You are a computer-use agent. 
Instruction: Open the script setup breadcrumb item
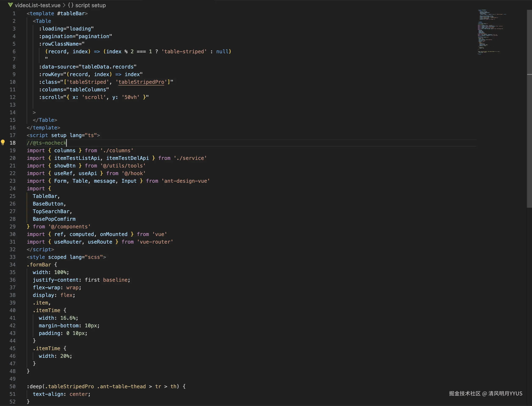(x=90, y=5)
